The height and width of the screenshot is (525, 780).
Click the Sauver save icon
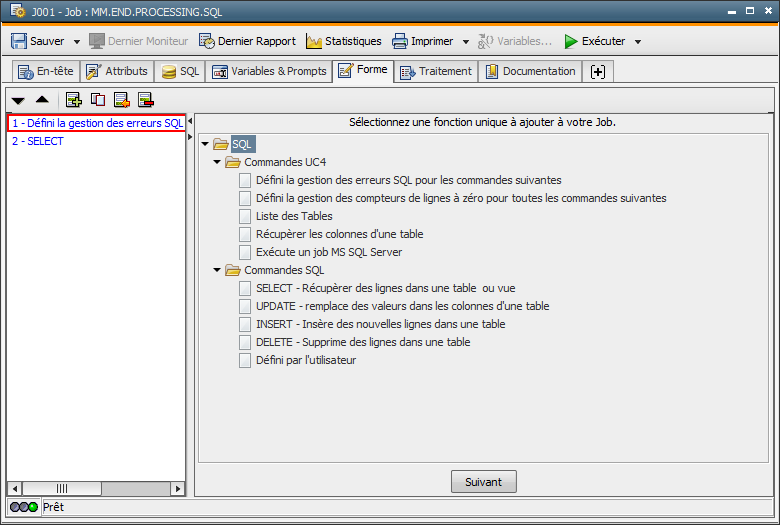(19, 41)
